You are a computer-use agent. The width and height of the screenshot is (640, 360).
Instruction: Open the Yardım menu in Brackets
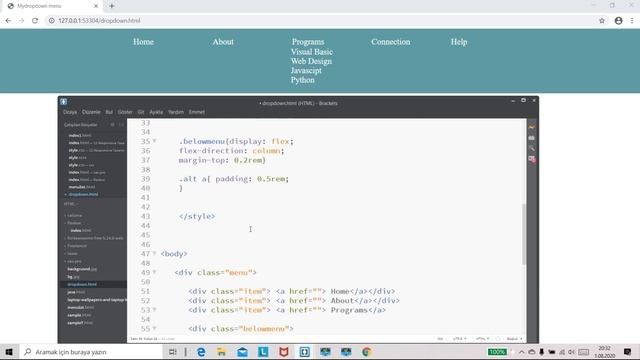click(x=176, y=112)
